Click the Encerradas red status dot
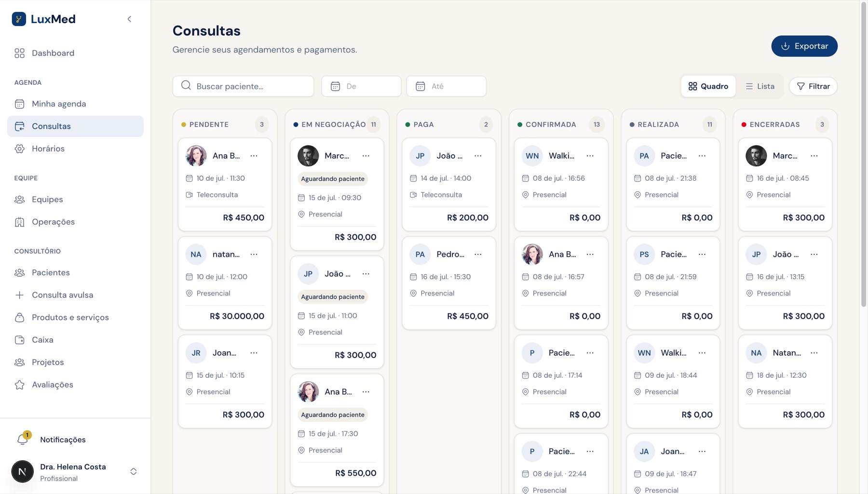868x494 pixels. point(744,124)
